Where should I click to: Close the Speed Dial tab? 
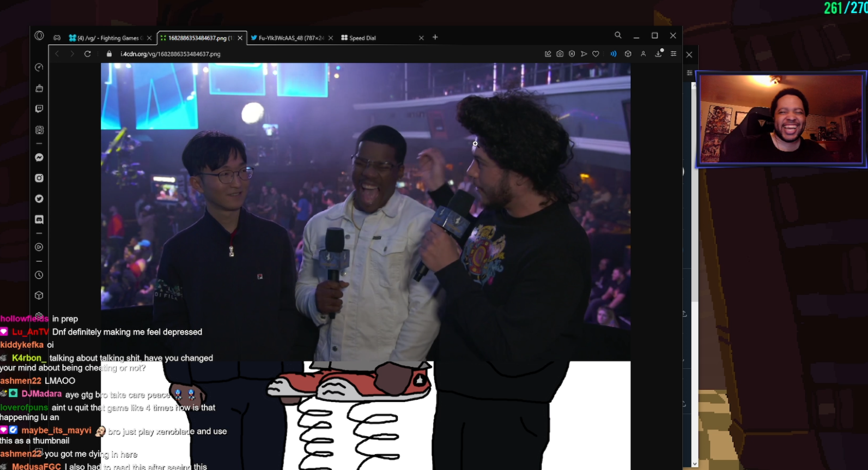[x=421, y=38]
